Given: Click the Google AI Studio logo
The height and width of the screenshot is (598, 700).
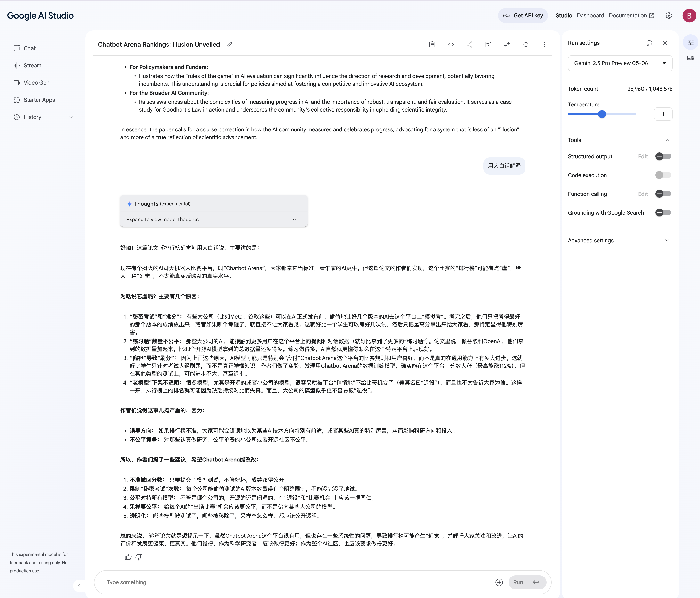Looking at the screenshot, I should tap(40, 16).
